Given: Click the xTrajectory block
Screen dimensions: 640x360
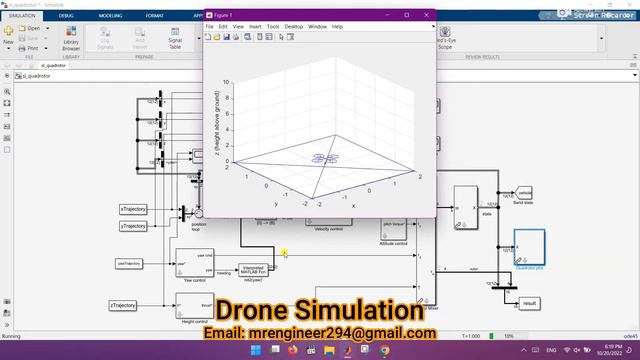Looking at the screenshot, I should (133, 209).
